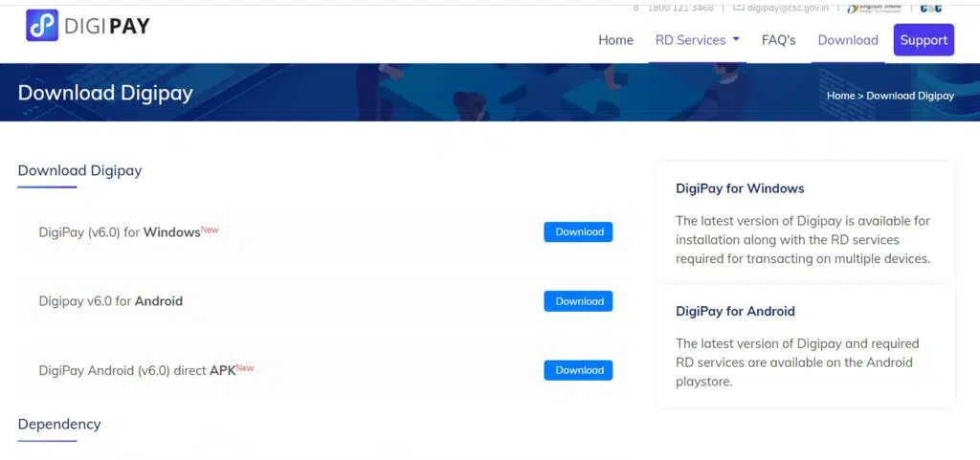The width and height of the screenshot is (980, 460).
Task: Click the 1800 121 3468 phone number
Action: click(680, 8)
